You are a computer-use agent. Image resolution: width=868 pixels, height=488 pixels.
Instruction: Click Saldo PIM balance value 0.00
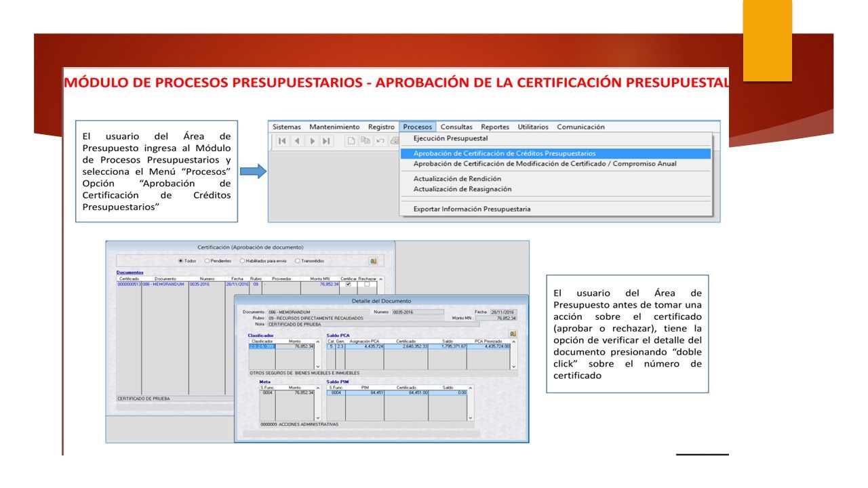[448, 392]
